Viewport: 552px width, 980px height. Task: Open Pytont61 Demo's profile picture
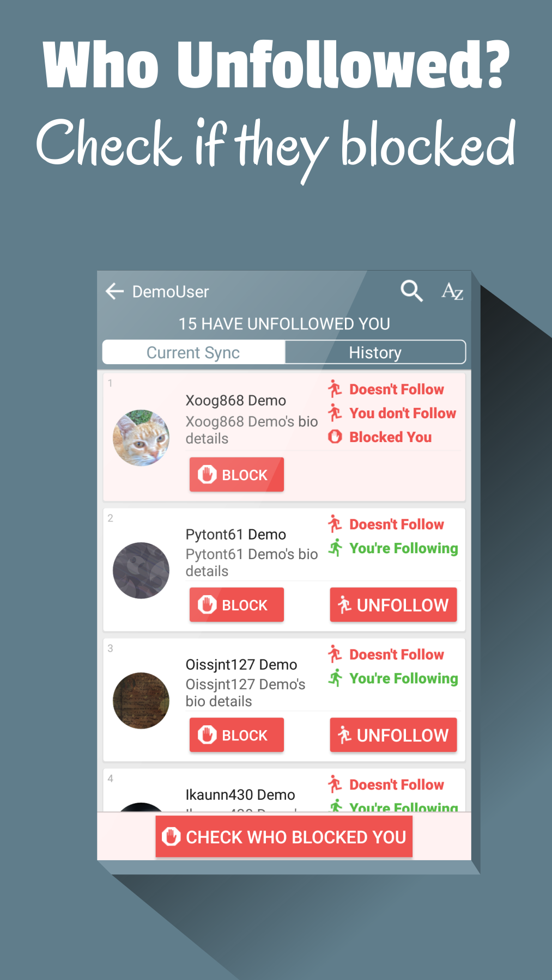(x=141, y=570)
